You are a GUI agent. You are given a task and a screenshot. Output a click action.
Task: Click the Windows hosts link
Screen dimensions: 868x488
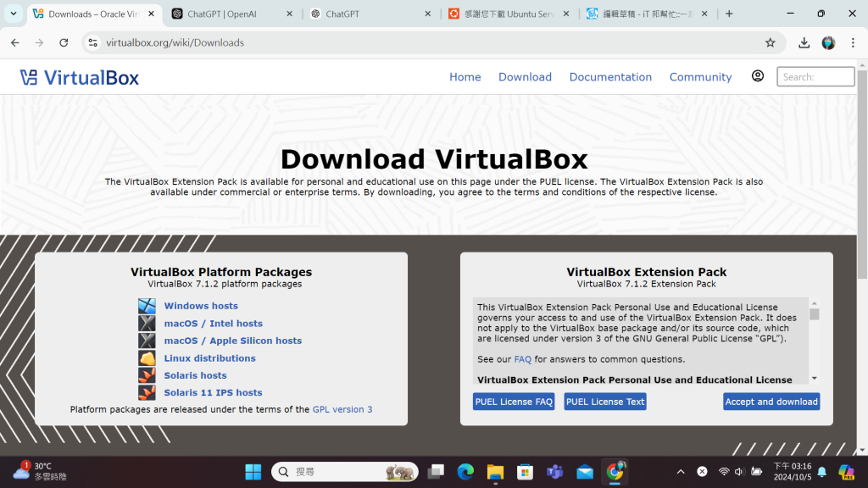point(201,306)
